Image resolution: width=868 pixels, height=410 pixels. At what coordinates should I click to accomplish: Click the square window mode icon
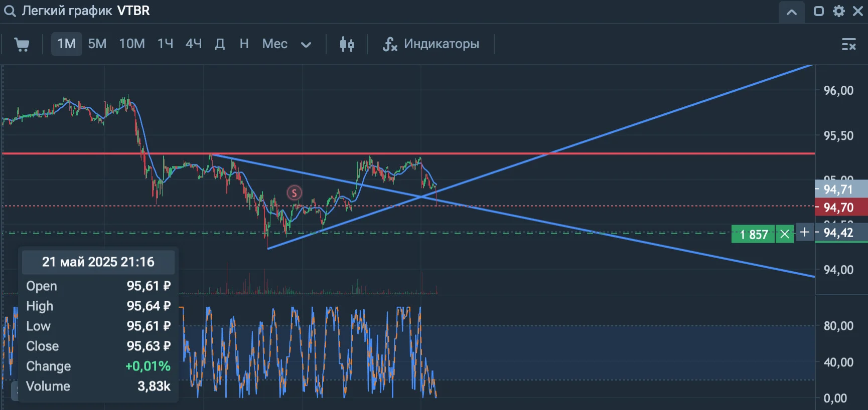[818, 11]
